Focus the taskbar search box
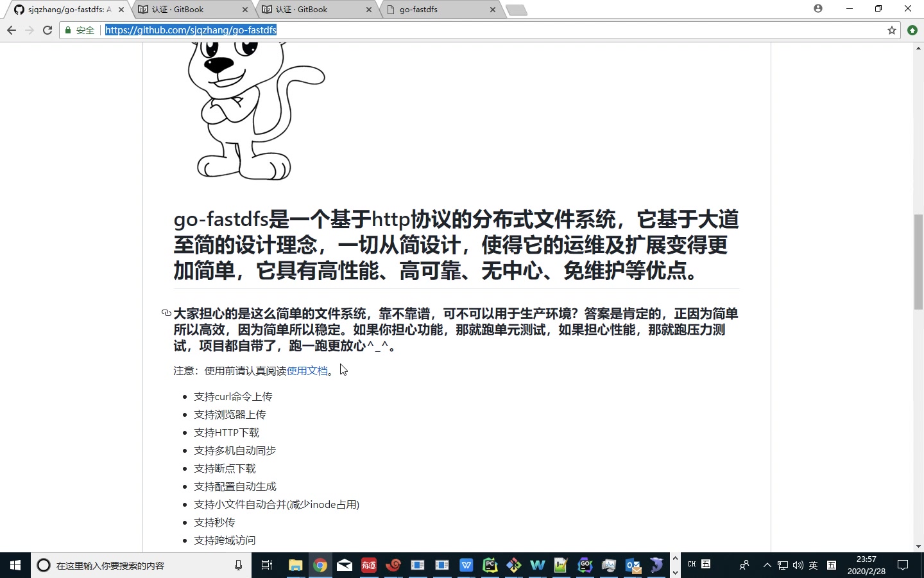The width and height of the screenshot is (924, 578). 141,565
